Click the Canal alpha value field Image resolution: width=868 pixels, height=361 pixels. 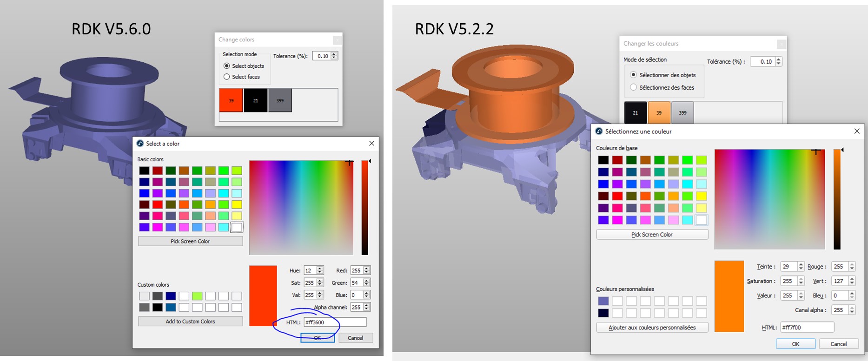point(840,310)
